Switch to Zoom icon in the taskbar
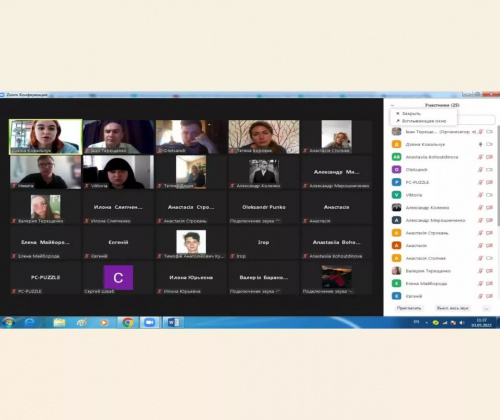The width and height of the screenshot is (500, 420). [x=149, y=322]
